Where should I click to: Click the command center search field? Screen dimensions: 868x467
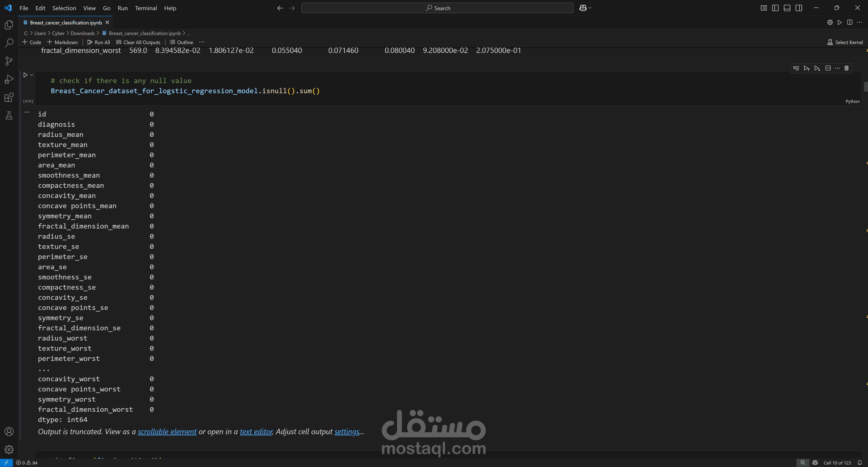pos(437,8)
